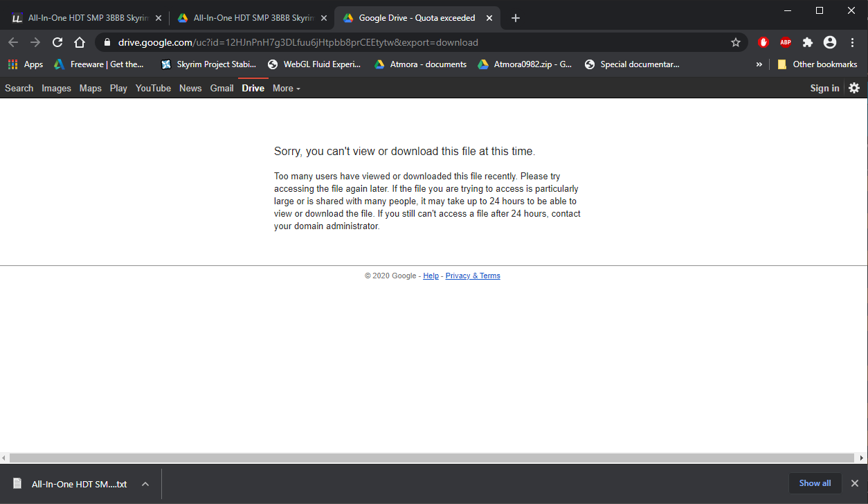Click the scrollbar right arrow
This screenshot has width=868, height=504.
tap(862, 458)
